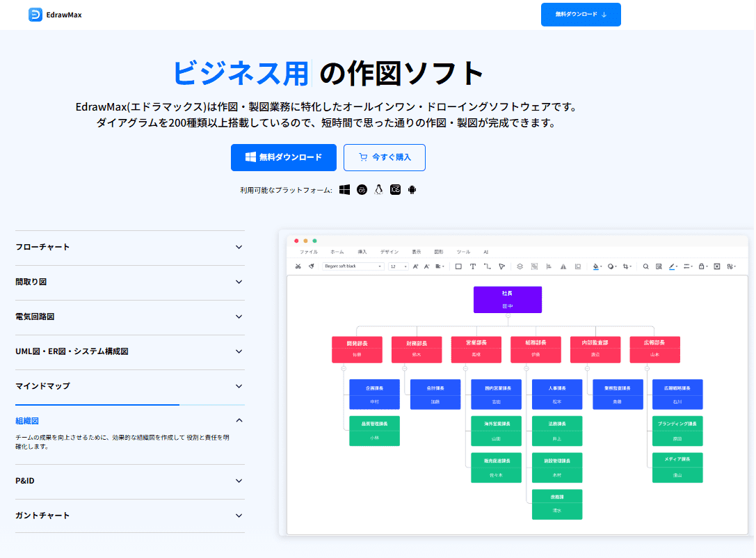Select the red 広報部長 node
This screenshot has width=756, height=558.
(654, 349)
